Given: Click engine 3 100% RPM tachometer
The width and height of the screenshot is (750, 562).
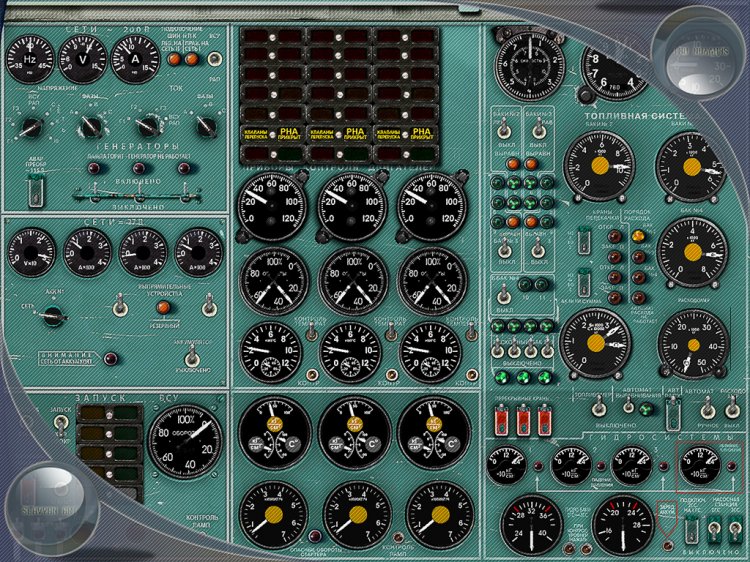Looking at the screenshot, I should click(432, 281).
